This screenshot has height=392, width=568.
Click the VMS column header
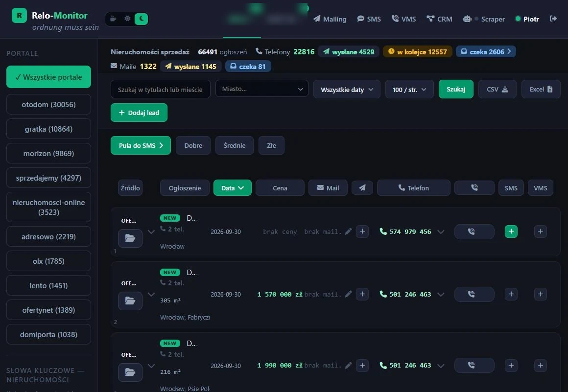[x=541, y=188]
